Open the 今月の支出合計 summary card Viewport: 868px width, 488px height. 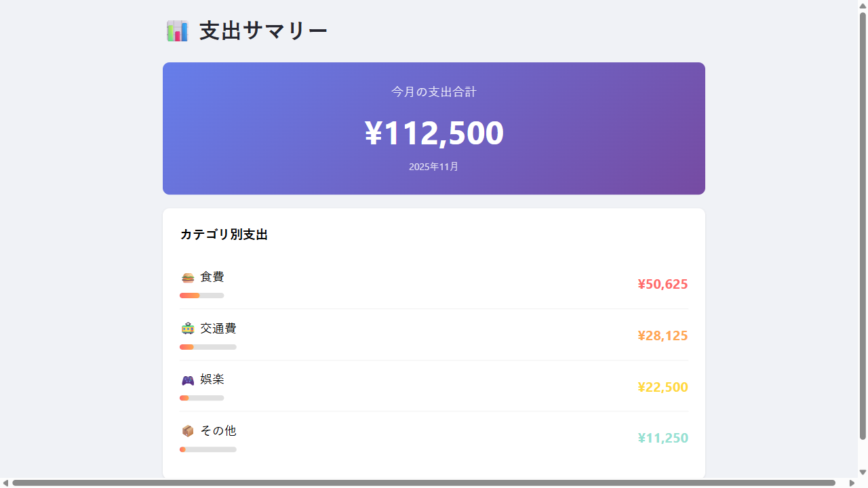(x=434, y=128)
